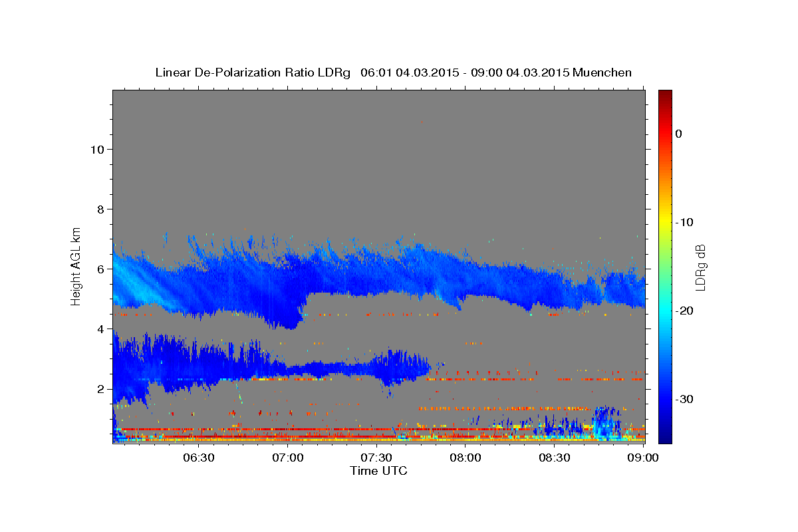
Task: Click the height tick label '6'
Action: (100, 269)
